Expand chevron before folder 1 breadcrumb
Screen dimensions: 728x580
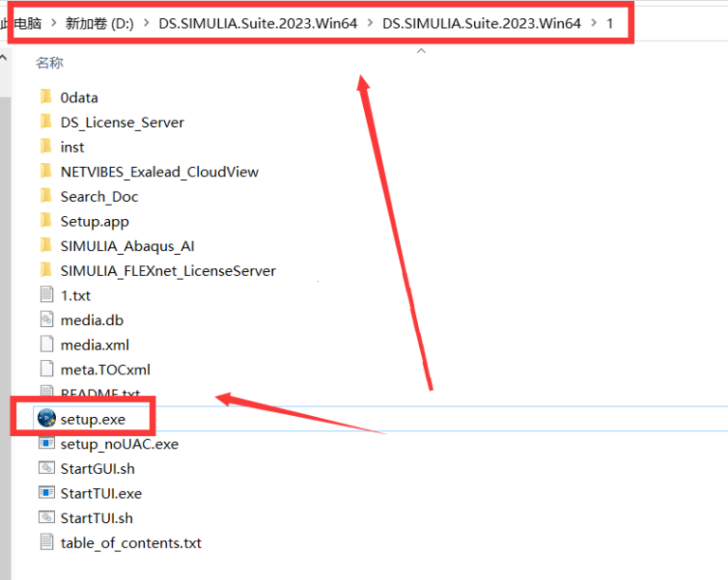pos(593,23)
